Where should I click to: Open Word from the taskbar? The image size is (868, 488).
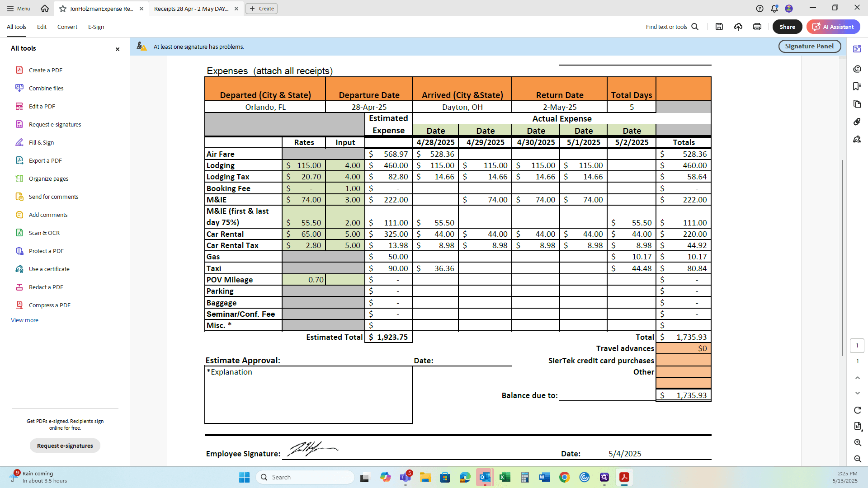pyautogui.click(x=544, y=477)
